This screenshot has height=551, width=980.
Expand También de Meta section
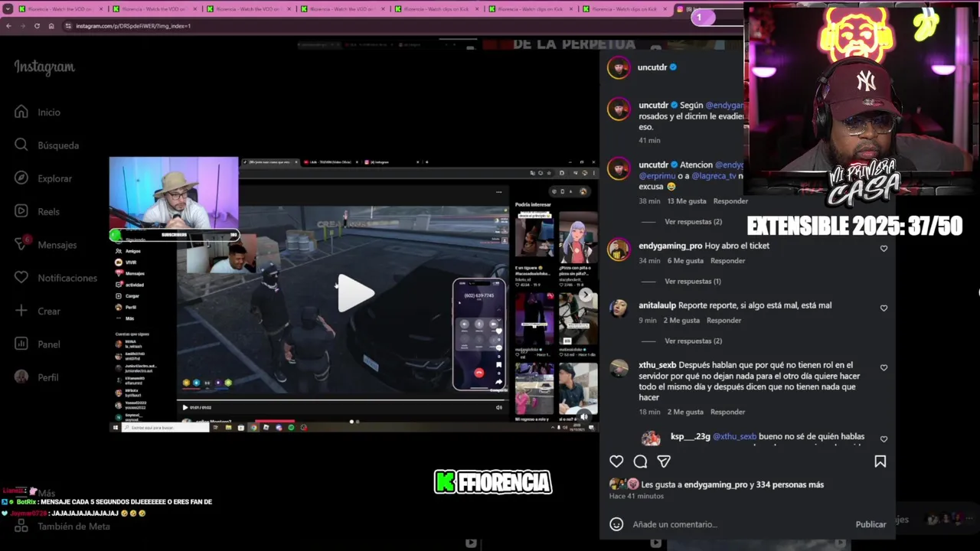pyautogui.click(x=61, y=527)
